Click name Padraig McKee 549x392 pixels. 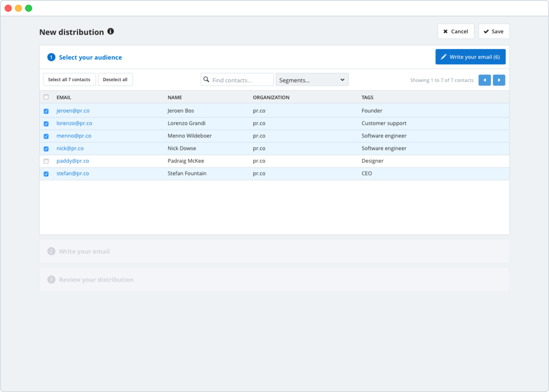click(x=186, y=161)
